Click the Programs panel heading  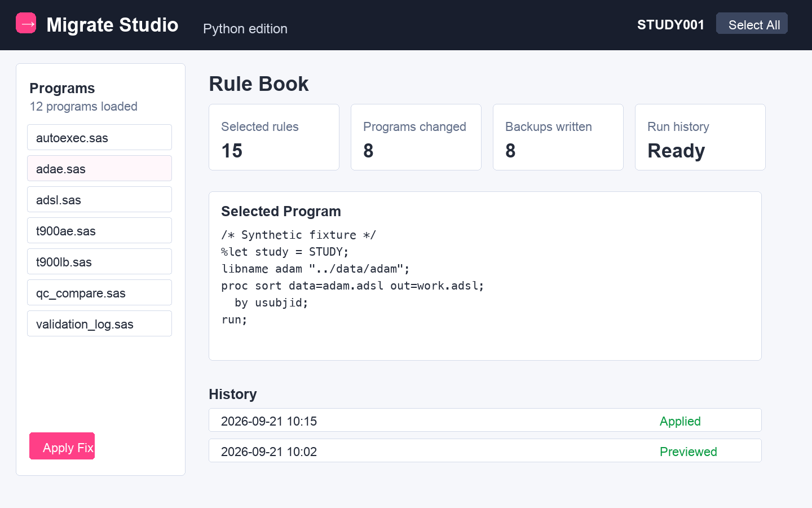[x=62, y=88]
